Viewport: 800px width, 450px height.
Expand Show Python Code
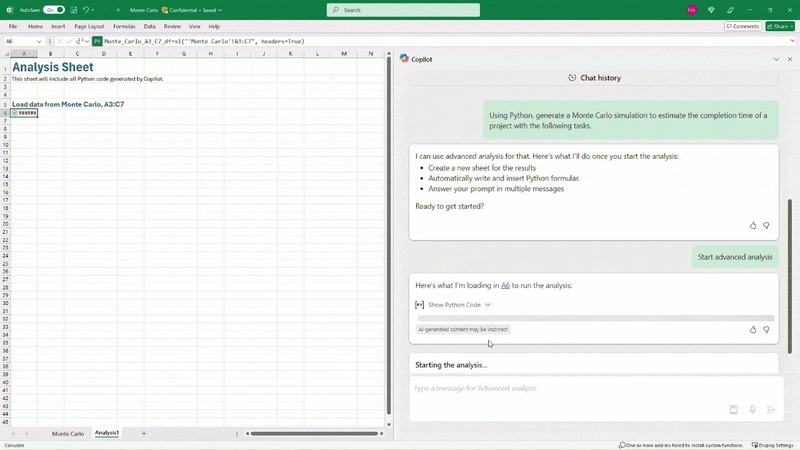(453, 305)
